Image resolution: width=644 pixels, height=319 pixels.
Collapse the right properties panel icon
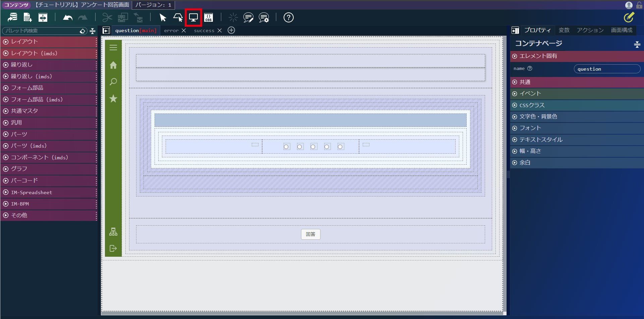(515, 30)
